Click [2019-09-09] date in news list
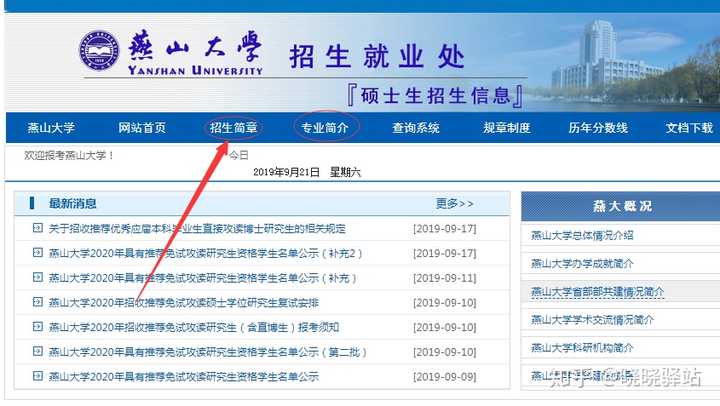This screenshot has width=720, height=406. pos(444,377)
